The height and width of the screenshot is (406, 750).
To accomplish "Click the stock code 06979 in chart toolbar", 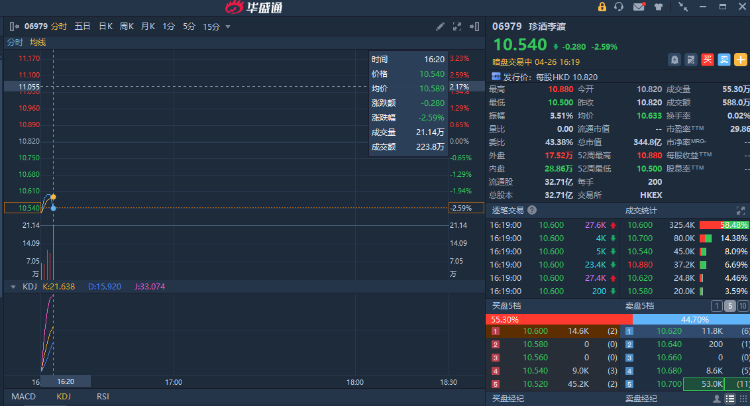I will pos(36,26).
